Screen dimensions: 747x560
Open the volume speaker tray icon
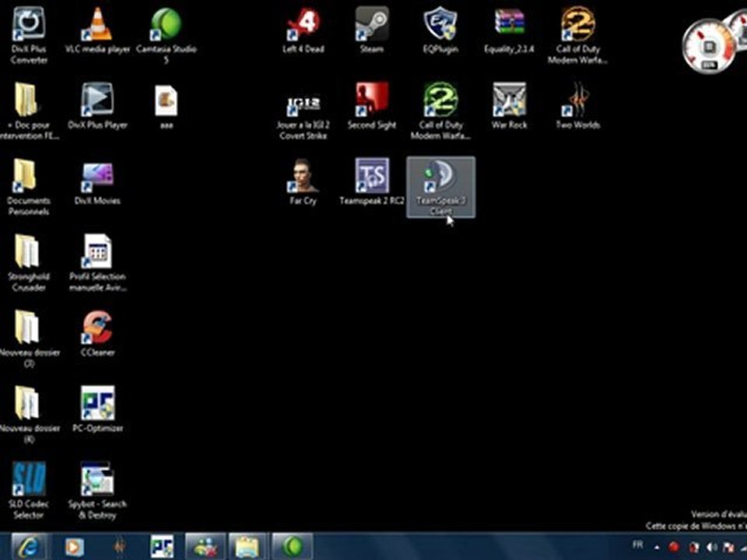coord(711,547)
